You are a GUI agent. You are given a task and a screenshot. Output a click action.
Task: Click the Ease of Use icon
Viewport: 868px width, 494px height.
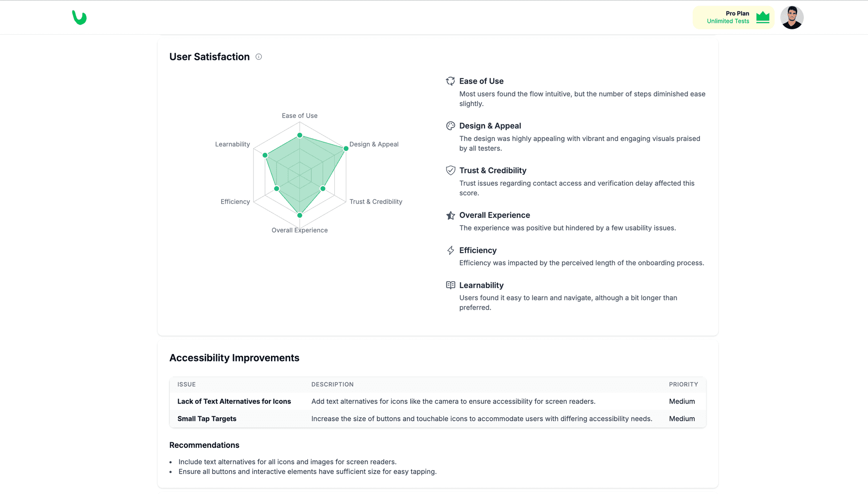[x=450, y=81]
